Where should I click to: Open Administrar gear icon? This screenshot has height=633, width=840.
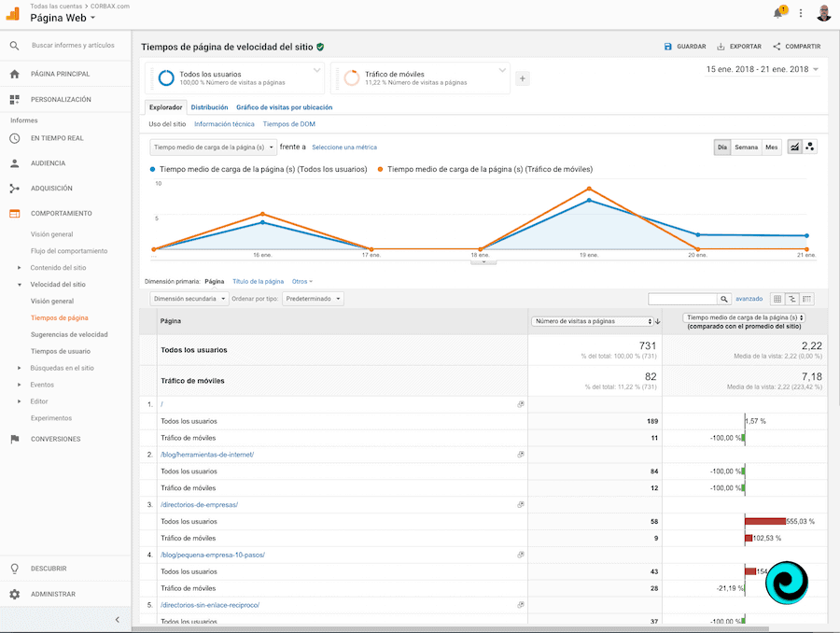click(x=14, y=594)
